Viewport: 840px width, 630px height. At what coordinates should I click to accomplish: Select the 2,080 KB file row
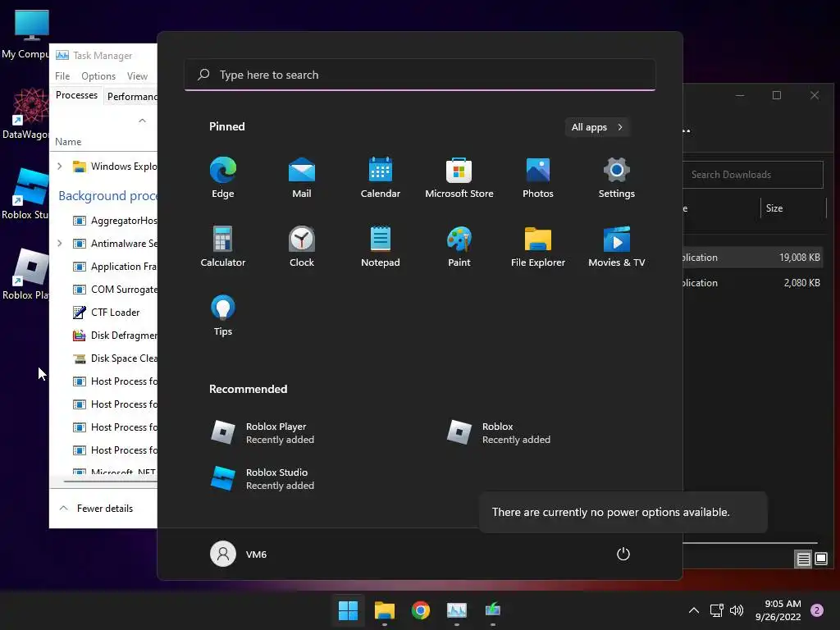[x=754, y=283]
